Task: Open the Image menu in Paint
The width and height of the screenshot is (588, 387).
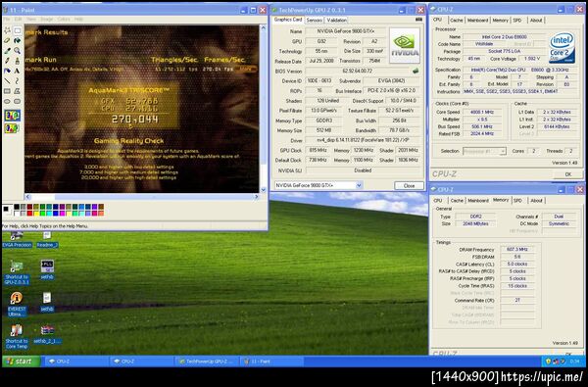Action: tap(46, 19)
